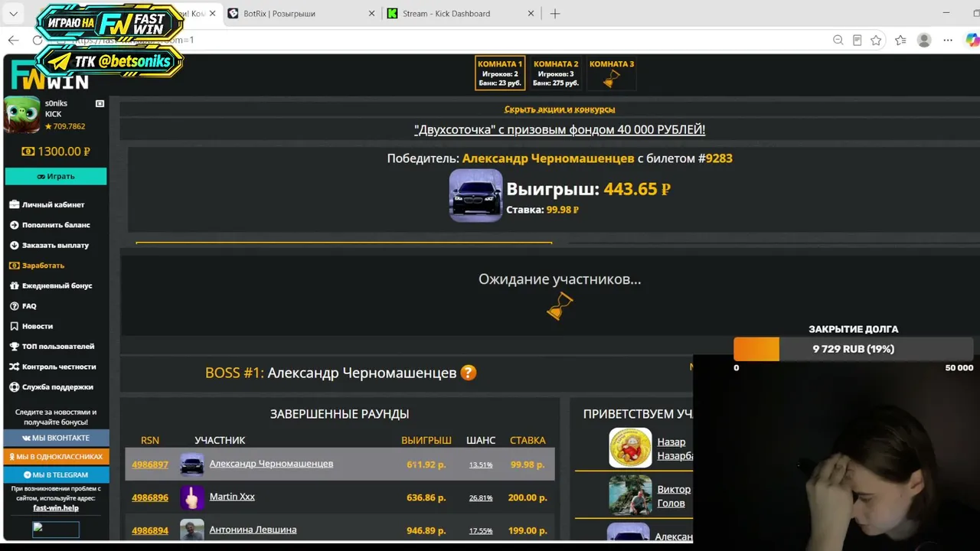This screenshot has width=980, height=551.
Task: Open Назар profile link in welcome list
Action: (x=675, y=448)
